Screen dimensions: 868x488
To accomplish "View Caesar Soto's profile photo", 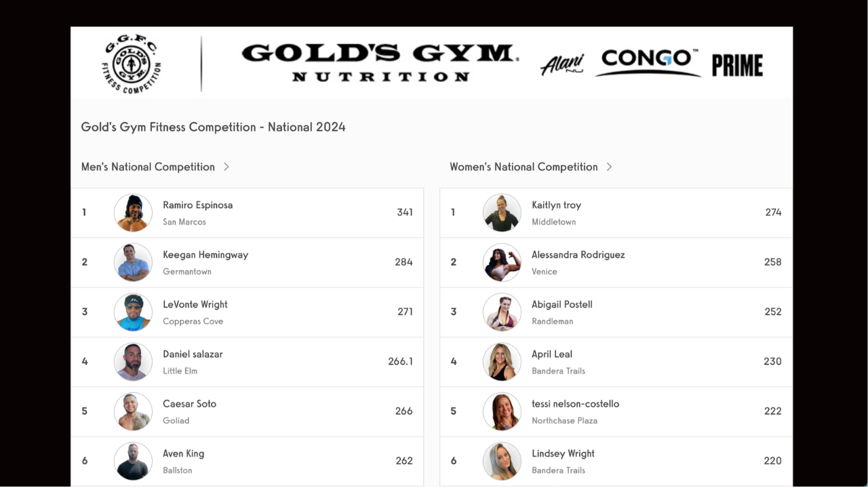I will coord(133,411).
